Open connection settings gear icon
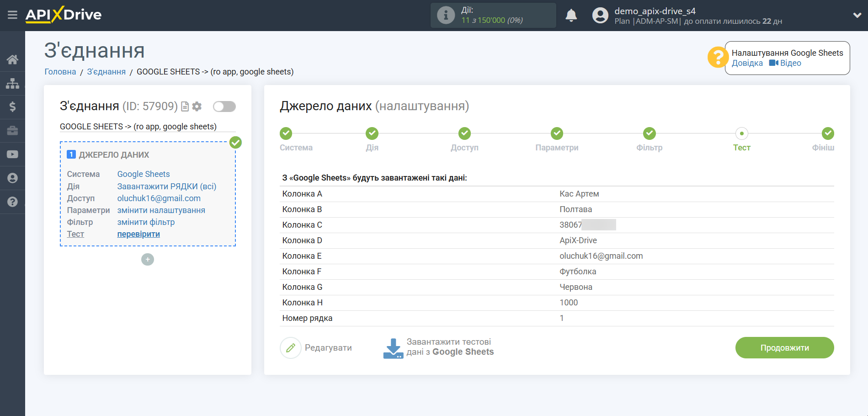Screen dimensions: 868x416 [197, 107]
